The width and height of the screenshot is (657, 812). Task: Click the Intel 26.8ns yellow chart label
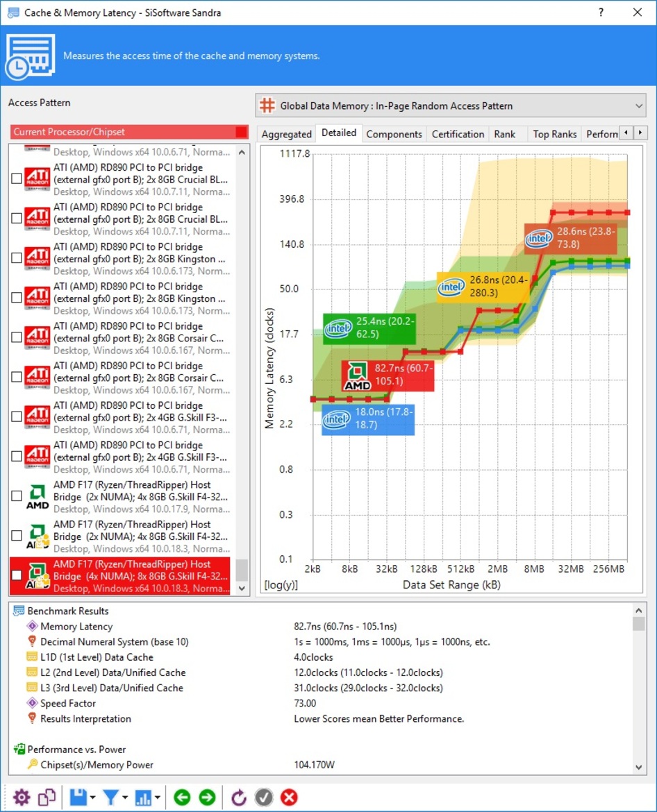pyautogui.click(x=483, y=287)
